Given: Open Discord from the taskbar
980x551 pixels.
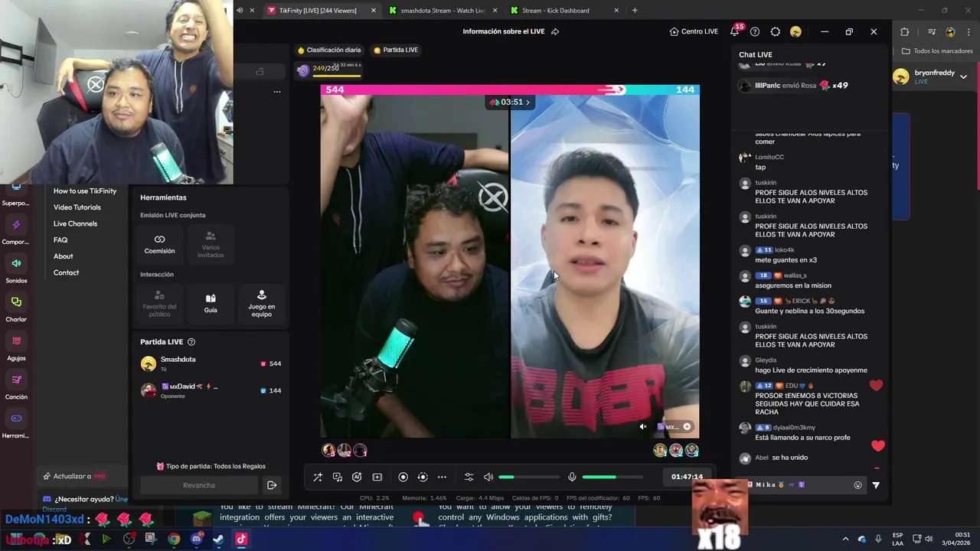Looking at the screenshot, I should pyautogui.click(x=196, y=539).
